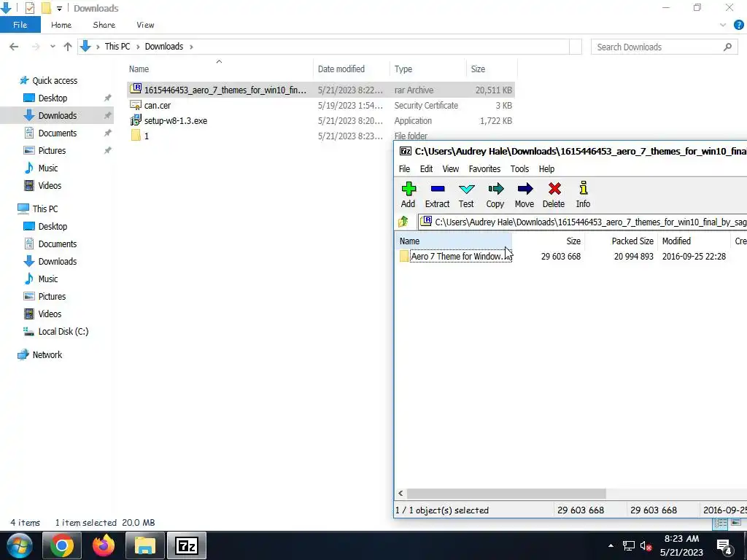747x560 pixels.
Task: Open Info for the selected archive item
Action: pos(583,195)
